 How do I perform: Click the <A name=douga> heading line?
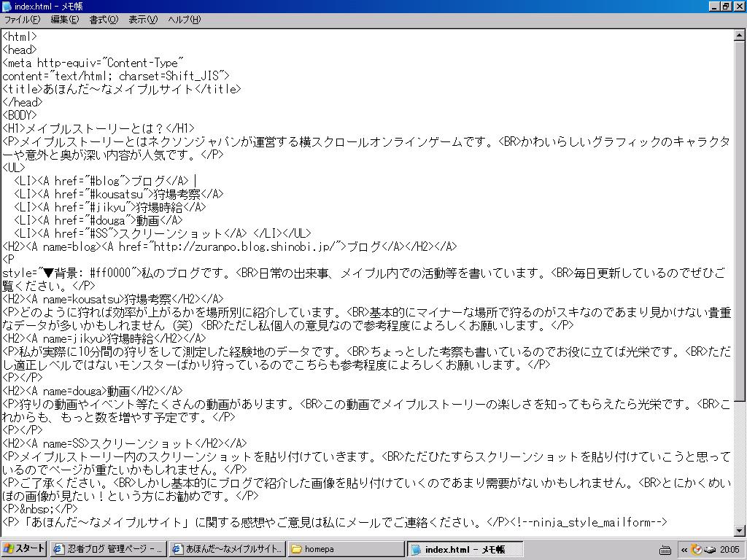[x=93, y=391]
